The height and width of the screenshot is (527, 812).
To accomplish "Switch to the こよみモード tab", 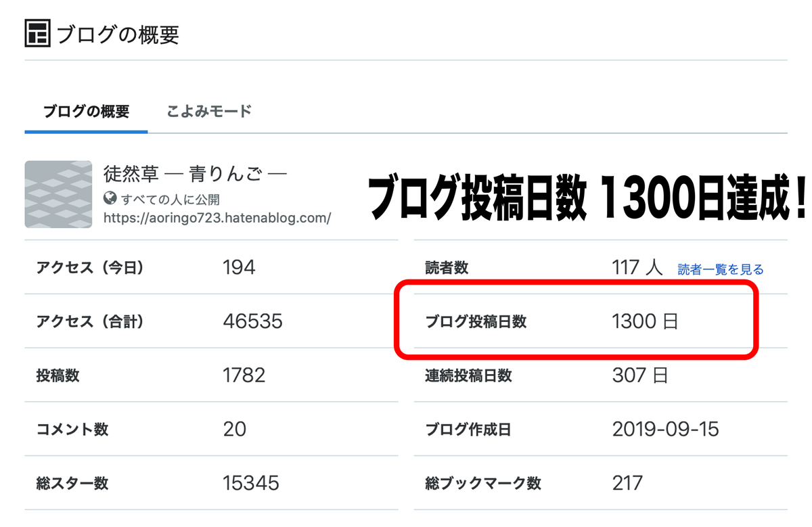I will (x=210, y=111).
